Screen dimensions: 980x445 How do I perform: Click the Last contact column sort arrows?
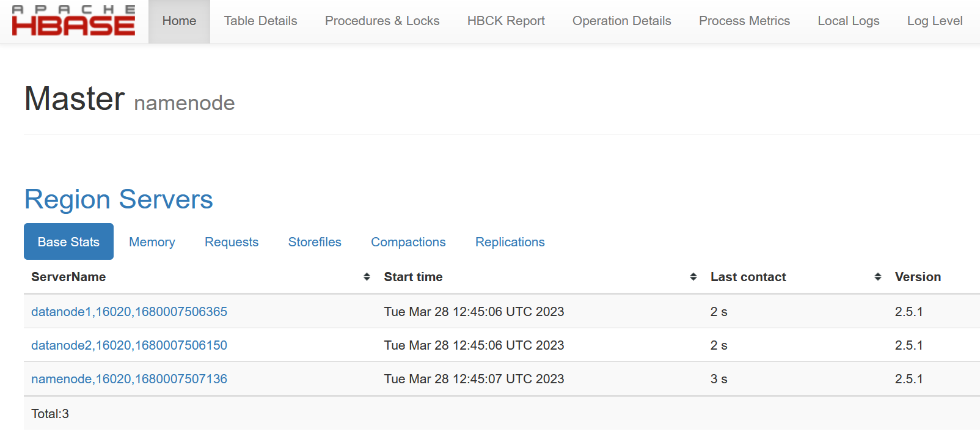coord(877,277)
